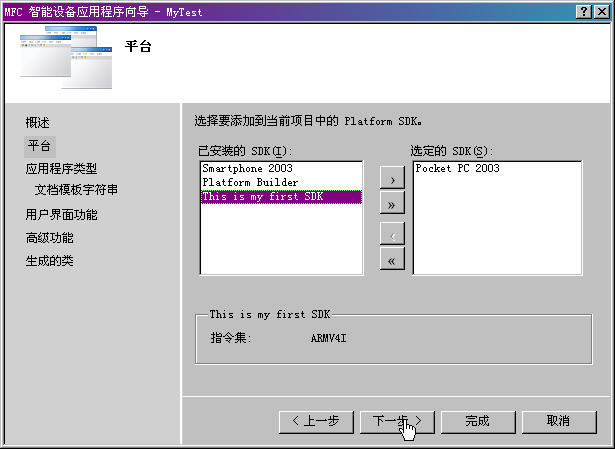Click the 选定的 SDK(S) label
The image size is (615, 449).
point(451,151)
